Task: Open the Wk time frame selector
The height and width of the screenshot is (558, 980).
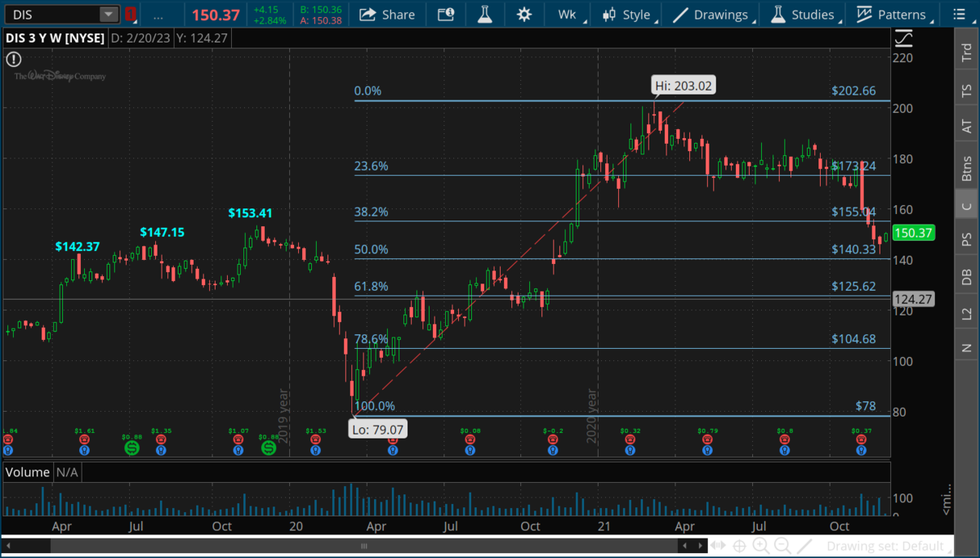Action: (x=568, y=15)
